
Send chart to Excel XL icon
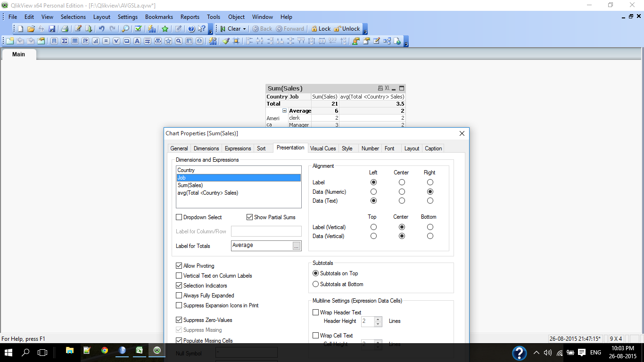pyautogui.click(x=388, y=88)
